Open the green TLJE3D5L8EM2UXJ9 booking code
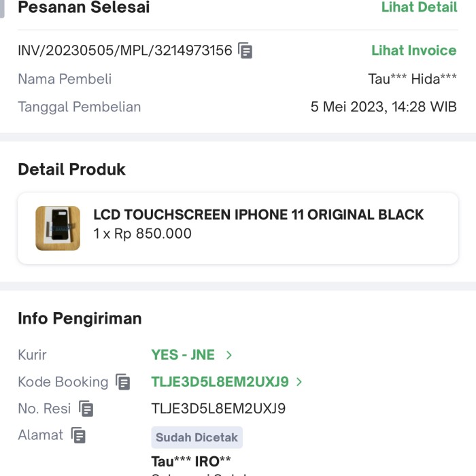Image resolution: width=476 pixels, height=476 pixels. (220, 382)
